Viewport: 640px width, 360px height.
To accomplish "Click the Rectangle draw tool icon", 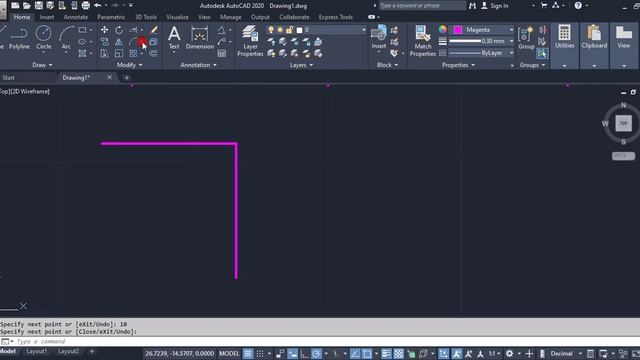I will pyautogui.click(x=82, y=30).
